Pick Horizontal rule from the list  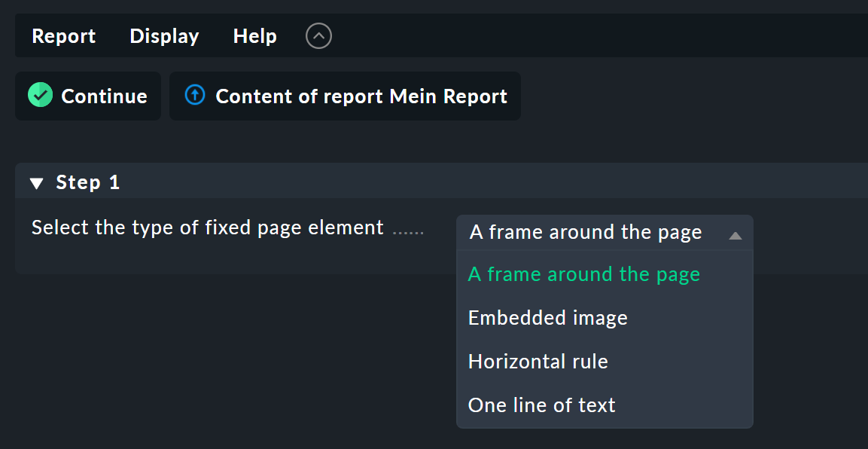pyautogui.click(x=538, y=362)
